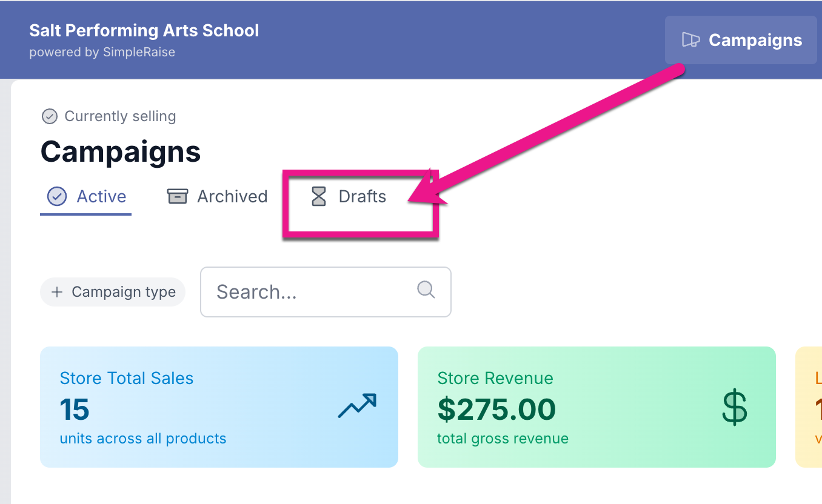Switch to the Active tab

(86, 197)
